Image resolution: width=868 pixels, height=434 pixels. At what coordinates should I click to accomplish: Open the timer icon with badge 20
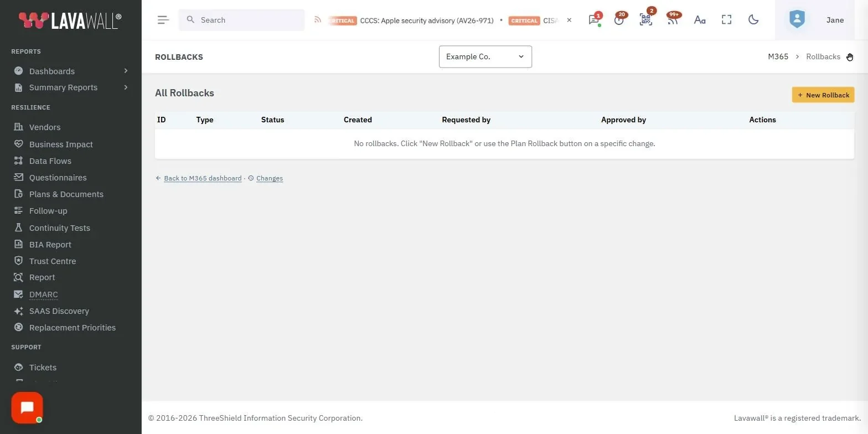(619, 20)
